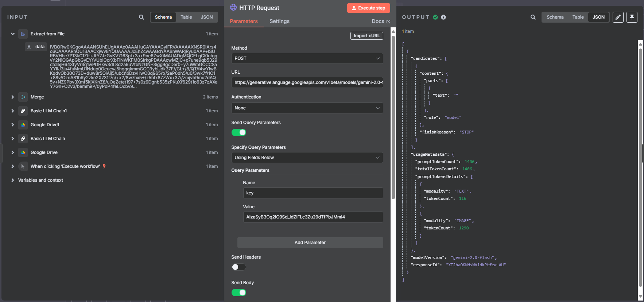The image size is (644, 302).
Task: Expand the Google Drive row
Action: pos(13,152)
